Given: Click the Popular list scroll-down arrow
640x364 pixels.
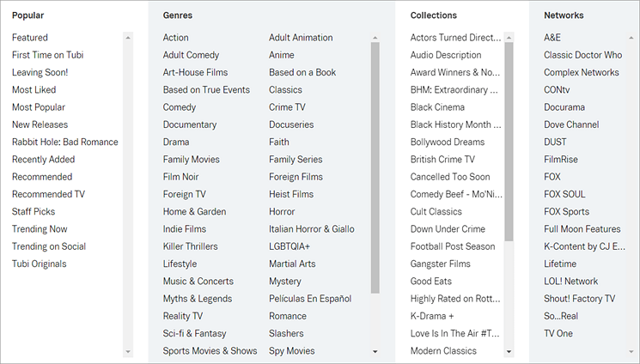Looking at the screenshot, I should coord(129,352).
